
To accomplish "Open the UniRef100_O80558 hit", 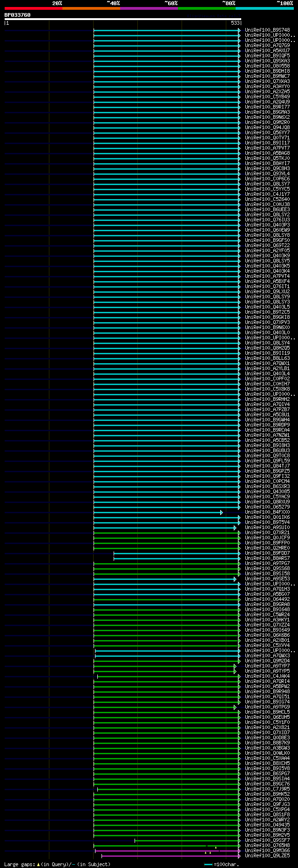I will [267, 66].
